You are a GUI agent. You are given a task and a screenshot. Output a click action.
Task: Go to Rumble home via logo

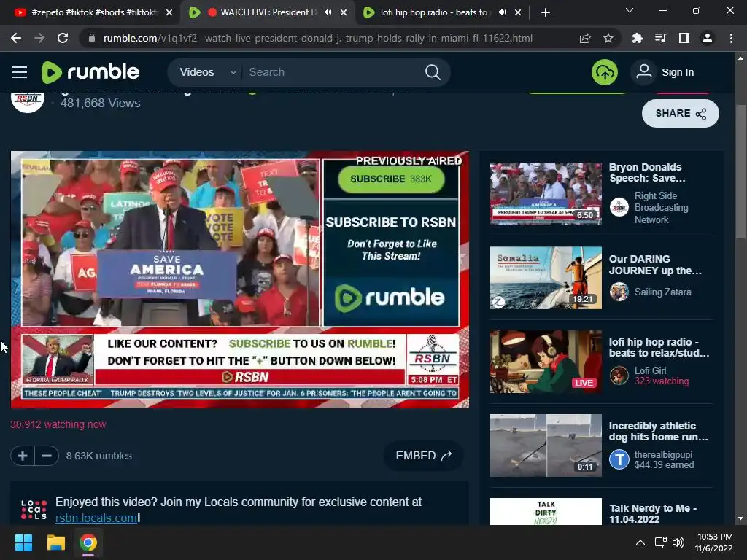click(x=90, y=72)
